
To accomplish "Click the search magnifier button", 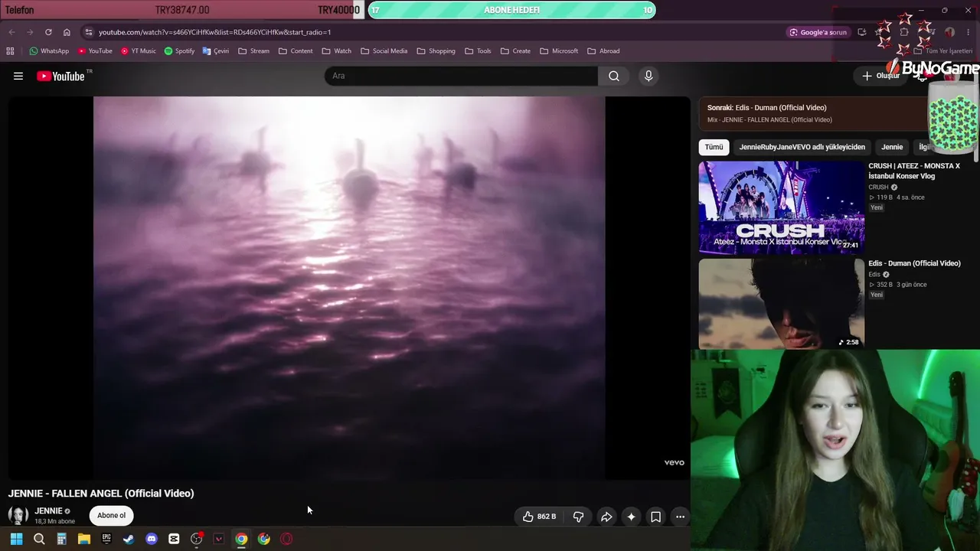I will 614,76.
